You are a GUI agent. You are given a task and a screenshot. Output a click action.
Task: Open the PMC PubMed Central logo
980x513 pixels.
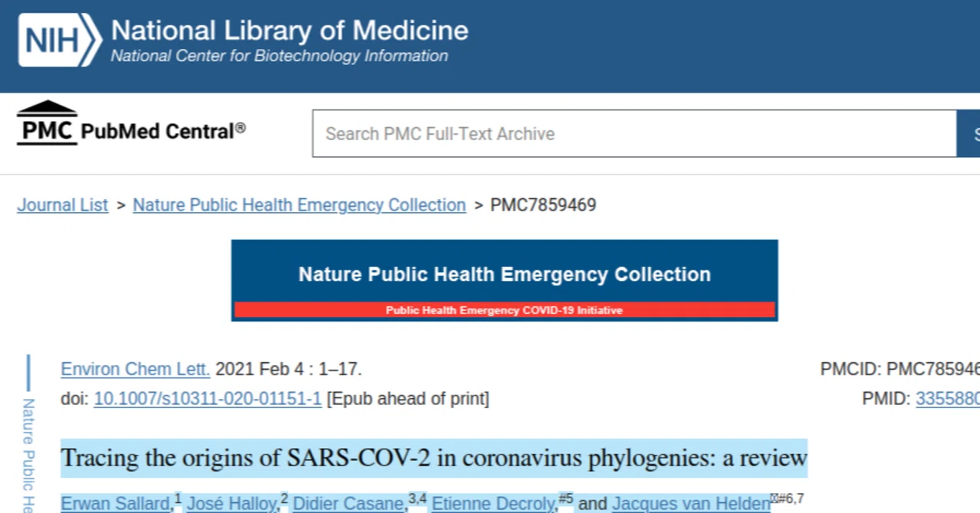(131, 123)
